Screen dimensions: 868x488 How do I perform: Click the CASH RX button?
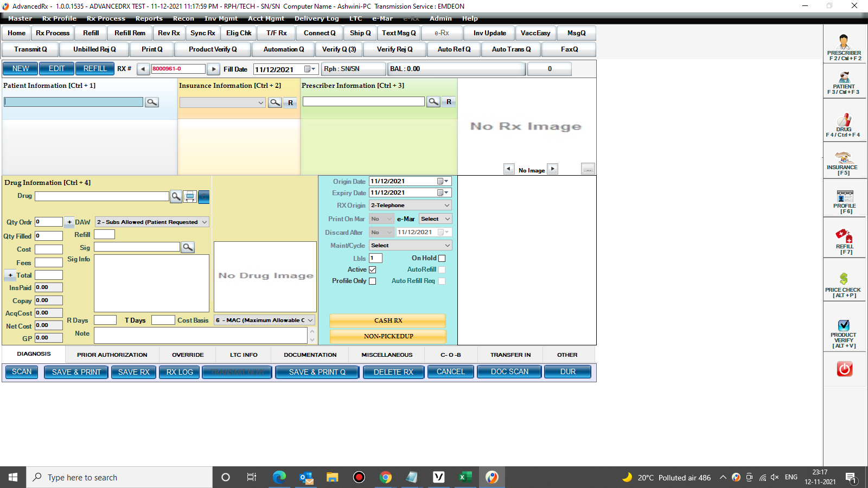click(387, 320)
